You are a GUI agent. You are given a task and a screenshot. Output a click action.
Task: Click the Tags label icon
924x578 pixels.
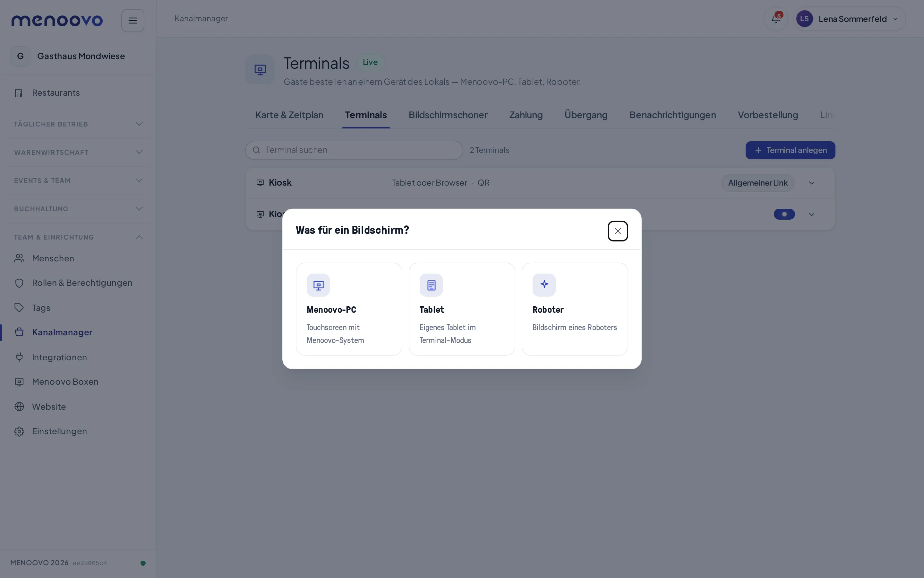click(19, 308)
